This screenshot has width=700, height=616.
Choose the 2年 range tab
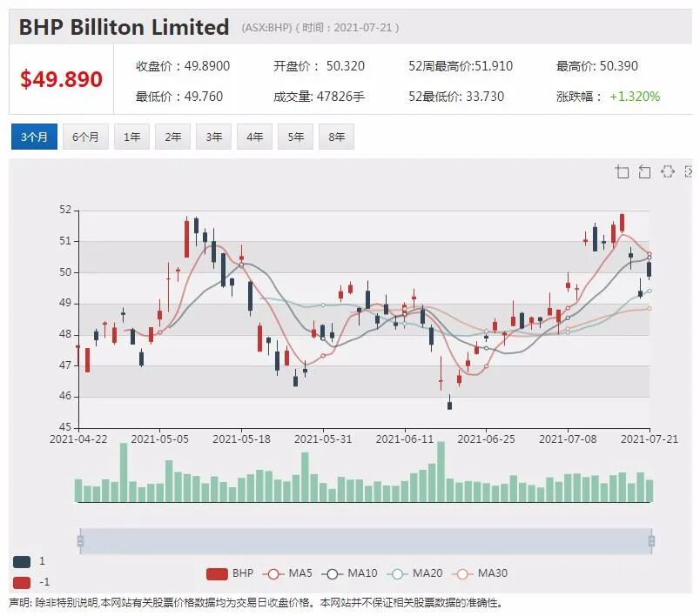coord(173,137)
